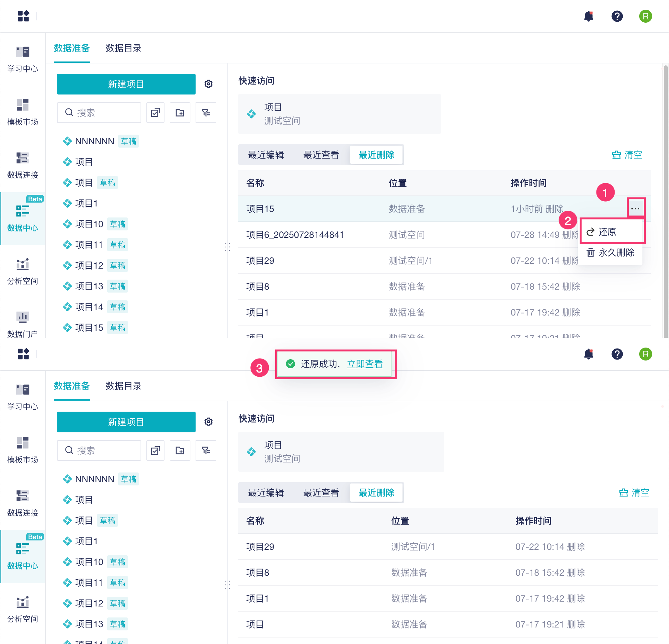Viewport: 669px width, 644px height.
Task: Select 还原 in the context menu
Action: pyautogui.click(x=607, y=232)
